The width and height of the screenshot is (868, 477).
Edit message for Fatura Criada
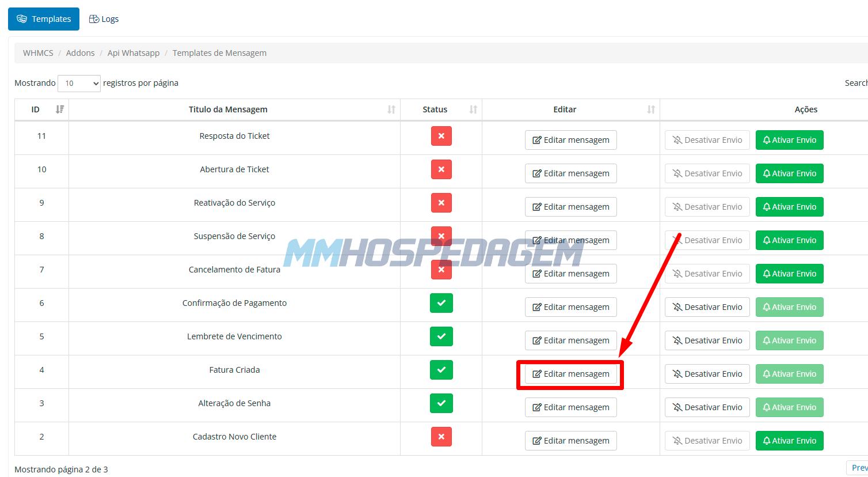click(570, 374)
